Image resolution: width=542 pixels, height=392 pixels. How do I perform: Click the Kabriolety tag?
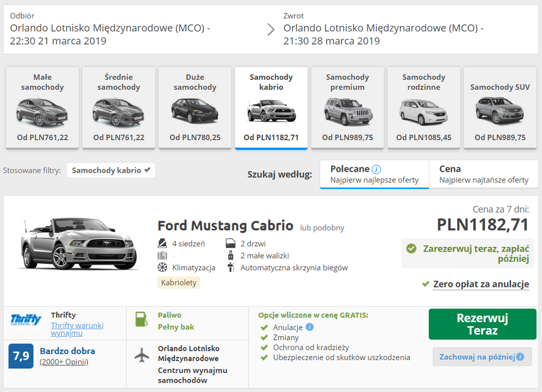click(179, 282)
